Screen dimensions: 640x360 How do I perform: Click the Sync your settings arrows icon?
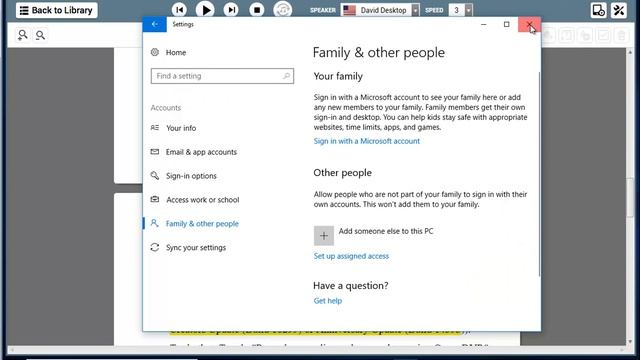click(155, 247)
